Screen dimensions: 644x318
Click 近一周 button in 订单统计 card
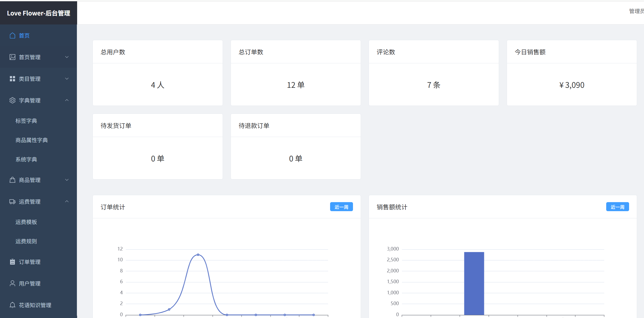(x=341, y=207)
